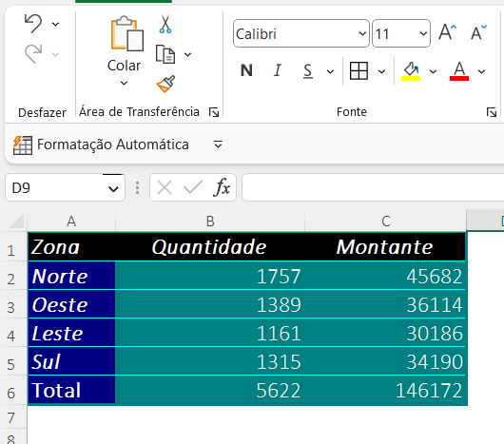This screenshot has width=504, height=444.
Task: Click the Decrease Font Size icon
Action: [479, 32]
